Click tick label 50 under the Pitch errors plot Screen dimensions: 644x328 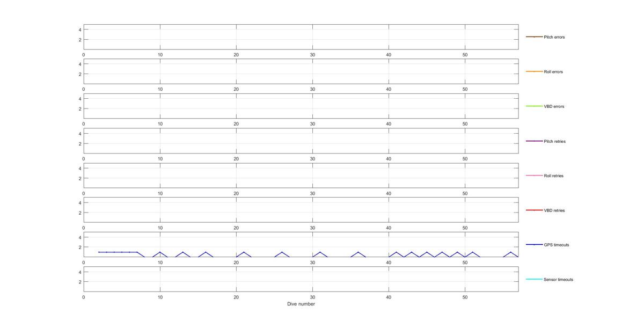[x=465, y=55]
